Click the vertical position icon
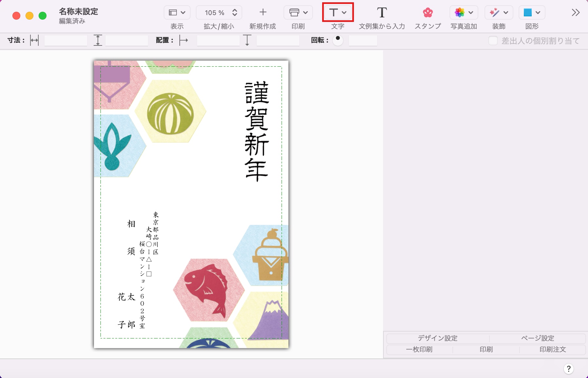The width and height of the screenshot is (588, 378). pos(247,41)
